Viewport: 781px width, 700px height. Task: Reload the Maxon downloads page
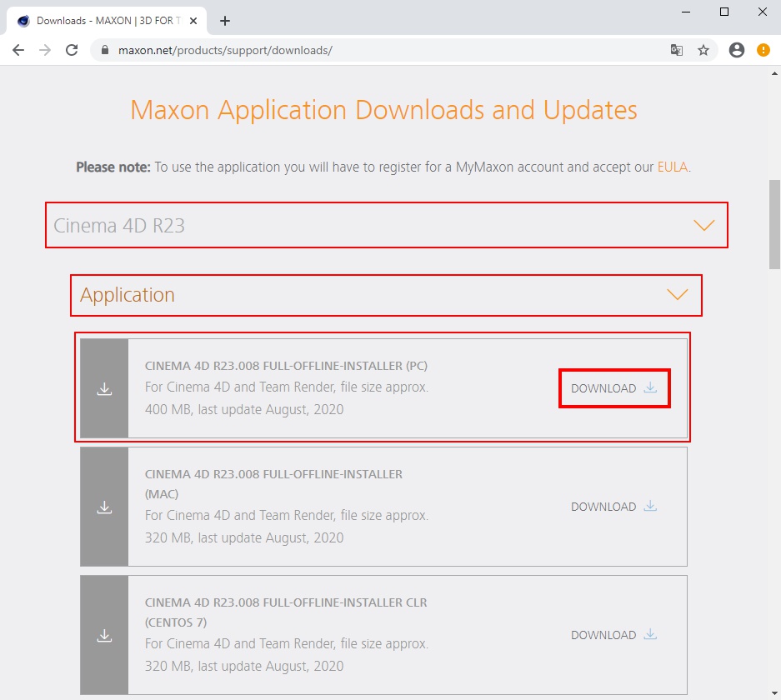click(72, 50)
